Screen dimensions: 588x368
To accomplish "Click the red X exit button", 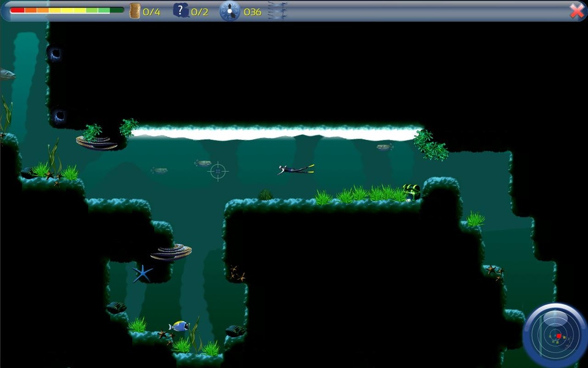I will (x=577, y=11).
